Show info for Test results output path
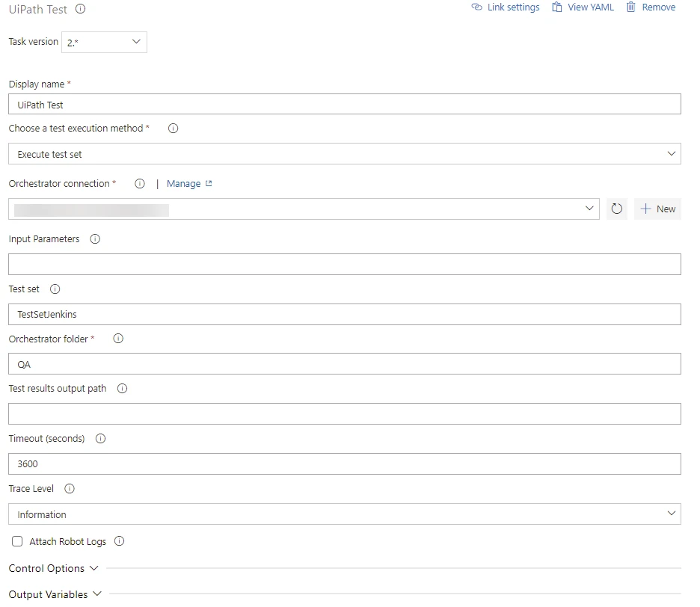The image size is (700, 607). [123, 389]
